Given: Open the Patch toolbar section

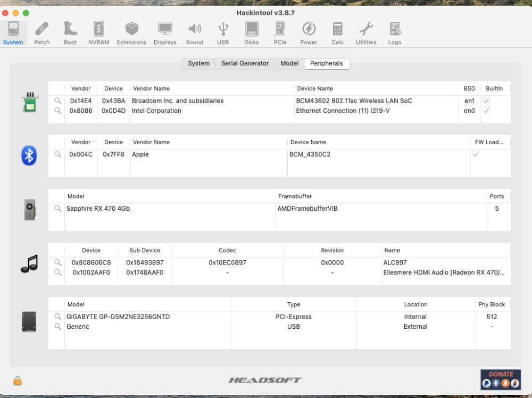Looking at the screenshot, I should [41, 33].
